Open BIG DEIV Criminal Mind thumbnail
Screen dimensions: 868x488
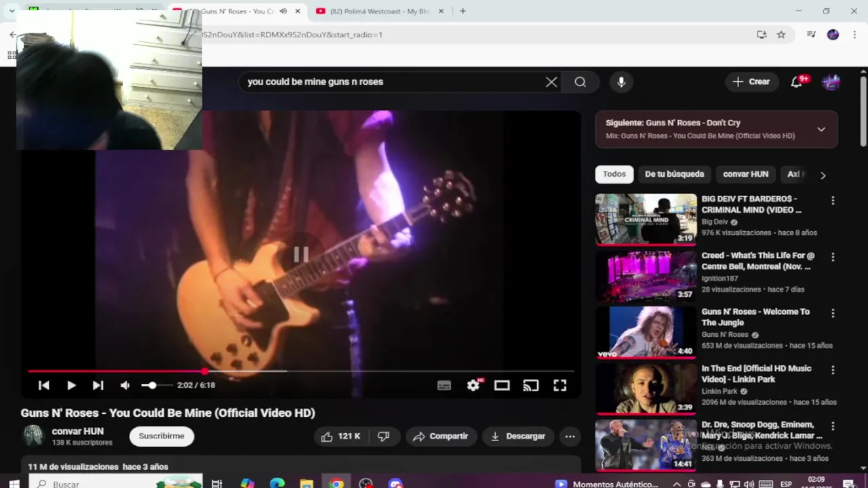[646, 219]
